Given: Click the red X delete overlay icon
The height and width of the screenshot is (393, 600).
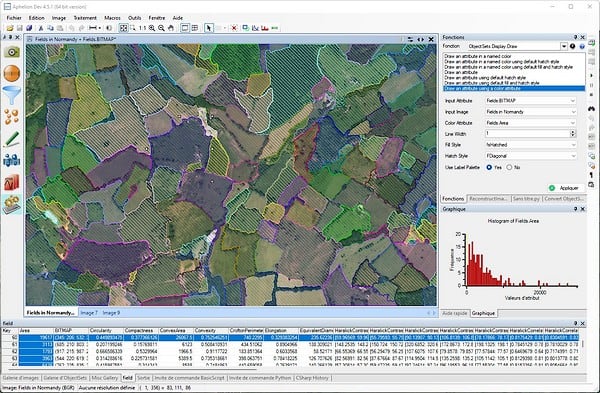Looking at the screenshot, I should point(234,28).
